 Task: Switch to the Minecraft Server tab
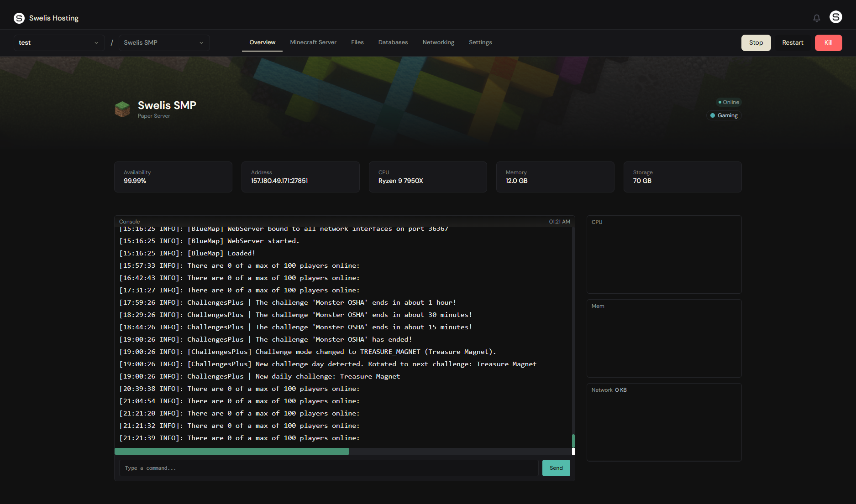click(x=313, y=42)
